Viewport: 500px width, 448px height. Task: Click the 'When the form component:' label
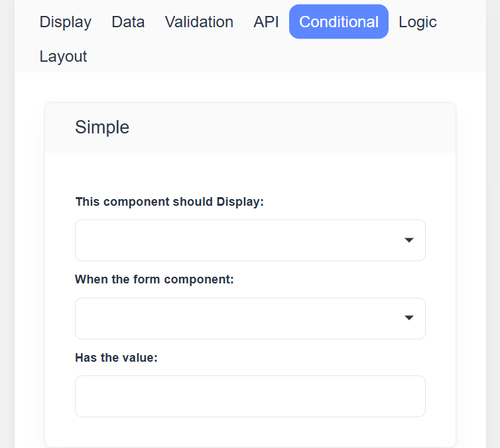coord(155,279)
